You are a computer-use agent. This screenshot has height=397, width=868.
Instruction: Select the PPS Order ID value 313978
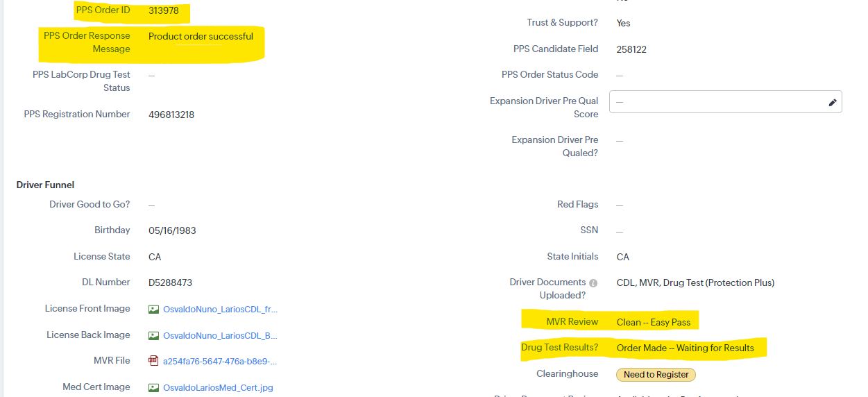pos(164,11)
